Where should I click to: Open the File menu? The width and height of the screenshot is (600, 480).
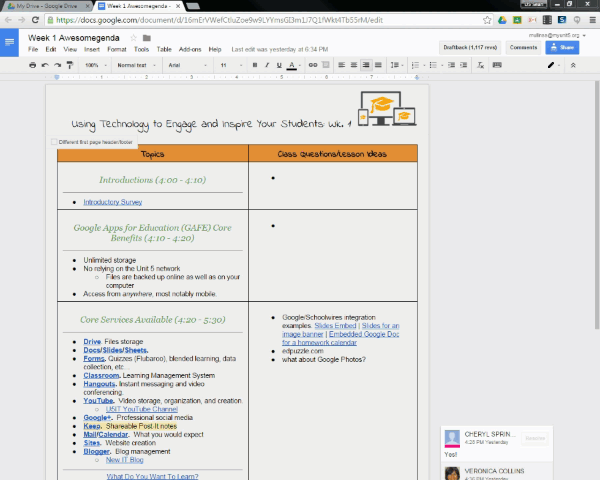pyautogui.click(x=33, y=49)
